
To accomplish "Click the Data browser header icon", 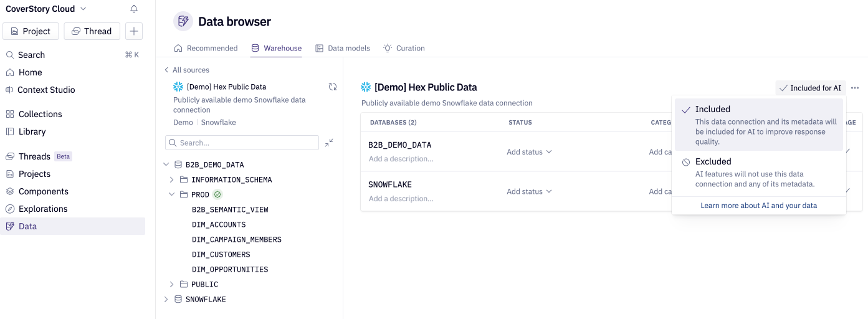I will click(x=183, y=21).
